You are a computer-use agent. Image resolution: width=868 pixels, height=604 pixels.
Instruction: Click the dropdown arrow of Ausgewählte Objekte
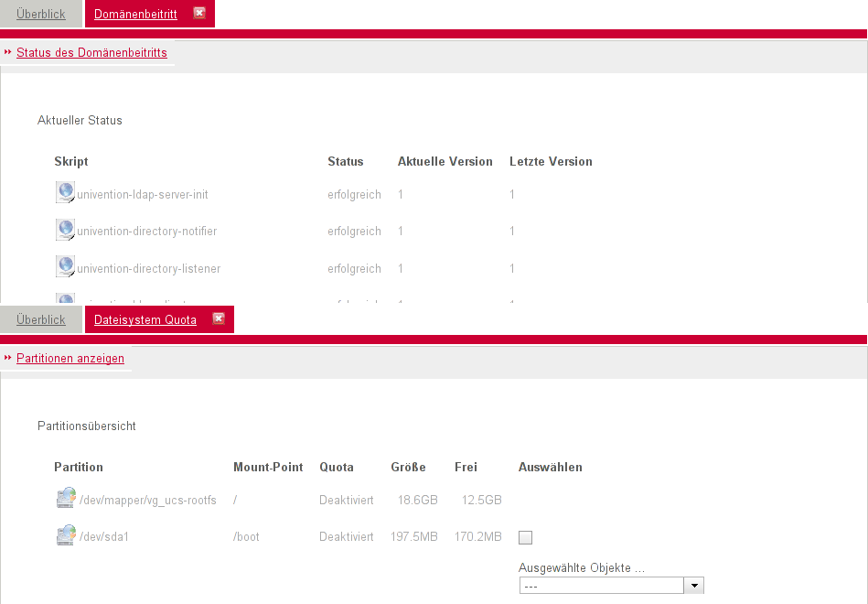click(694, 586)
